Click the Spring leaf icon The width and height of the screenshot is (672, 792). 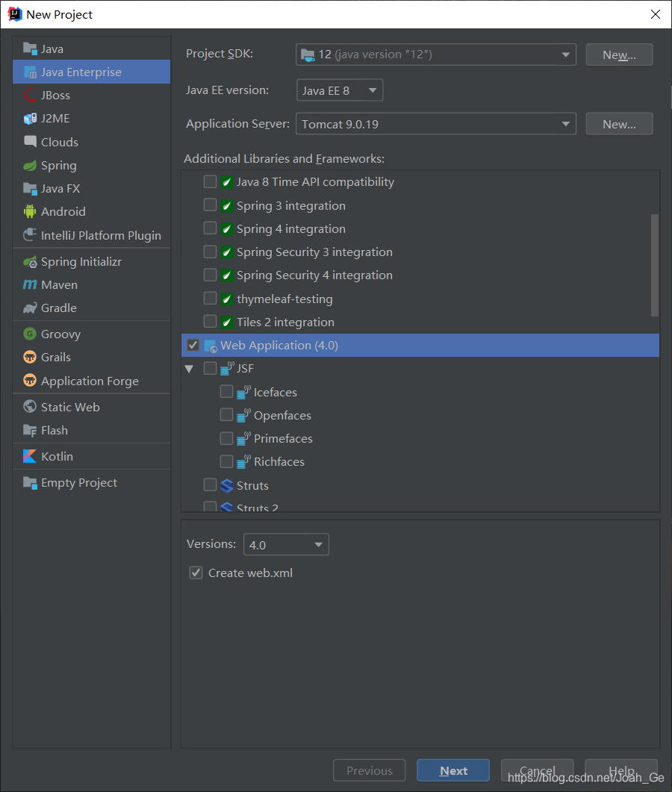30,165
